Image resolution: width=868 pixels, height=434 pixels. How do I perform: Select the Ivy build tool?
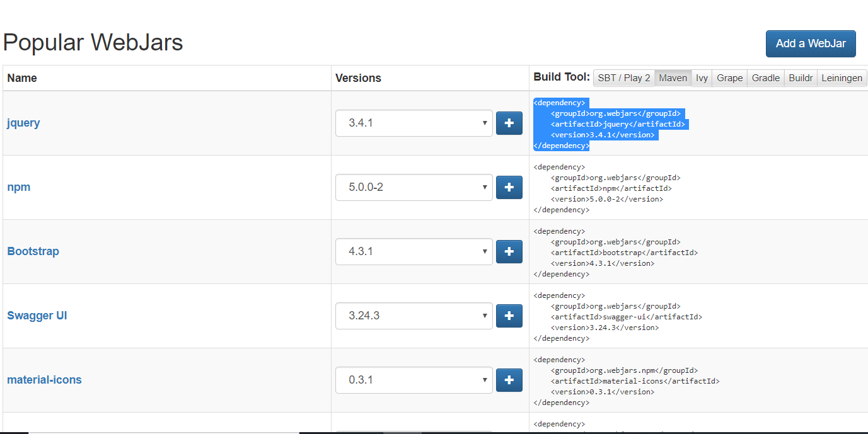(x=702, y=78)
